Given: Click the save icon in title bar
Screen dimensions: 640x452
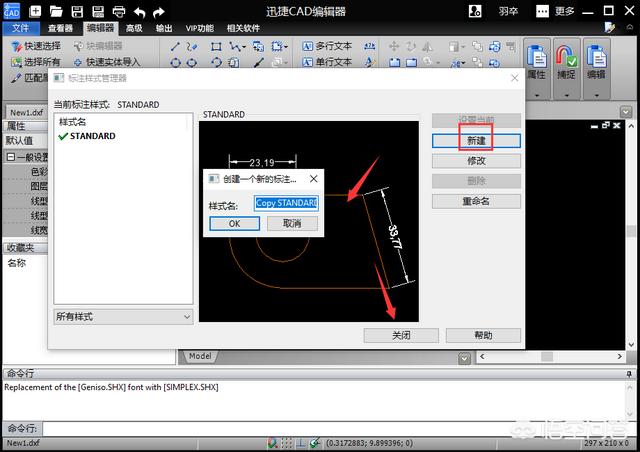Looking at the screenshot, I should pyautogui.click(x=77, y=11).
